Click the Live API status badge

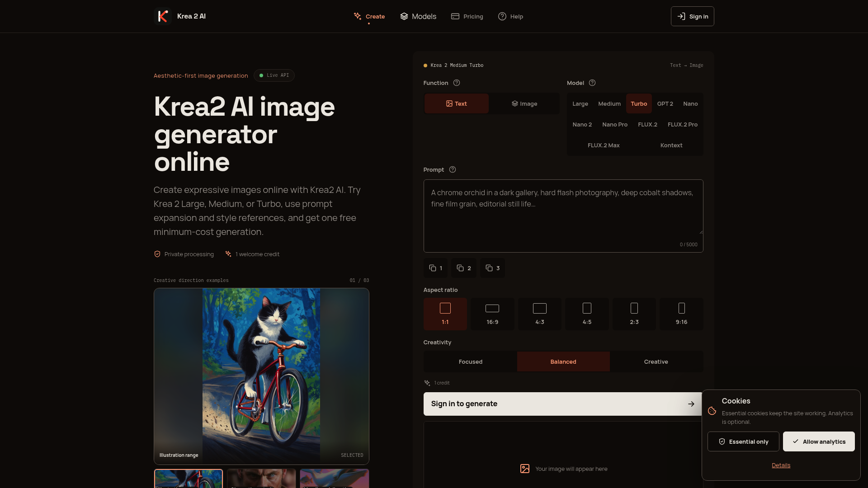click(x=274, y=75)
